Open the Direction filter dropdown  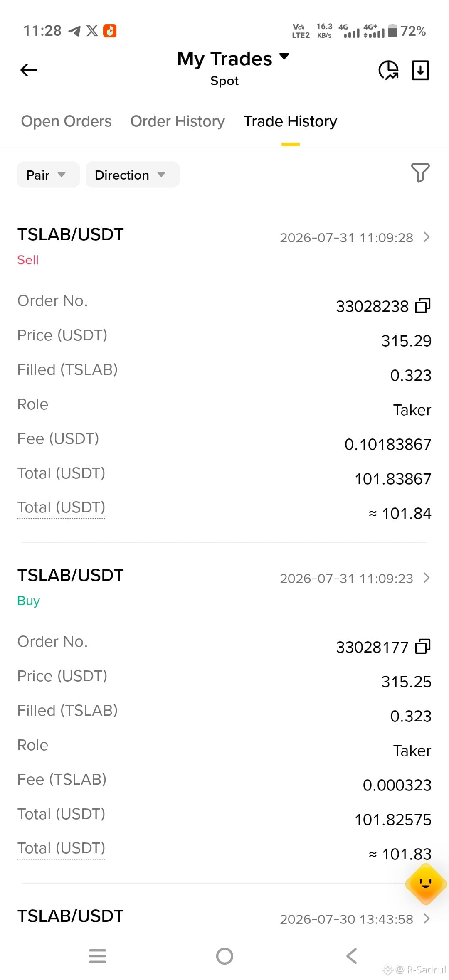(133, 175)
